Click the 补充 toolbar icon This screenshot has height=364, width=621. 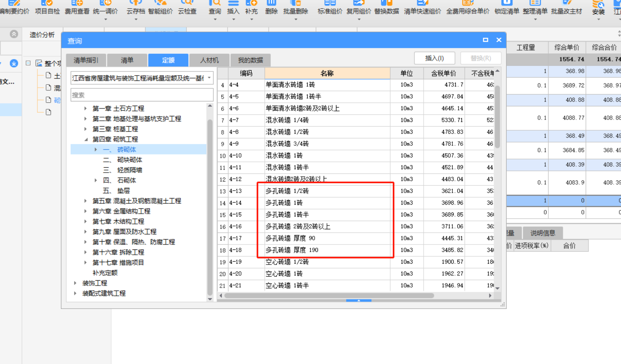pyautogui.click(x=251, y=8)
